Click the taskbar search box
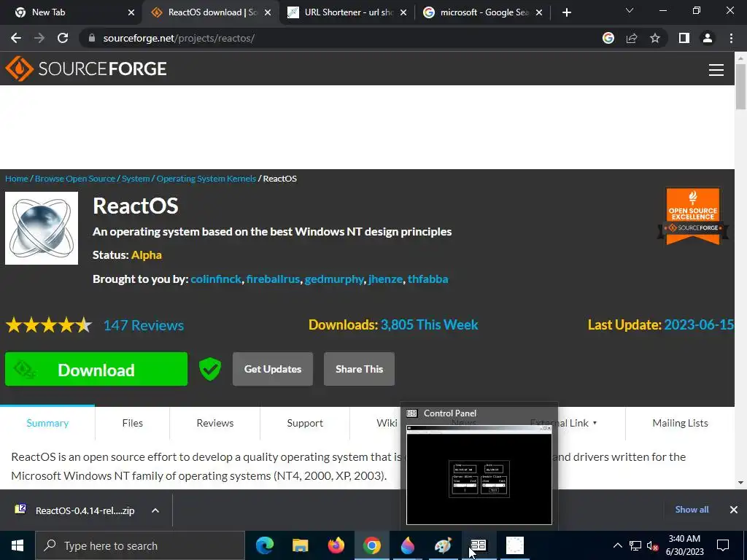 140,545
